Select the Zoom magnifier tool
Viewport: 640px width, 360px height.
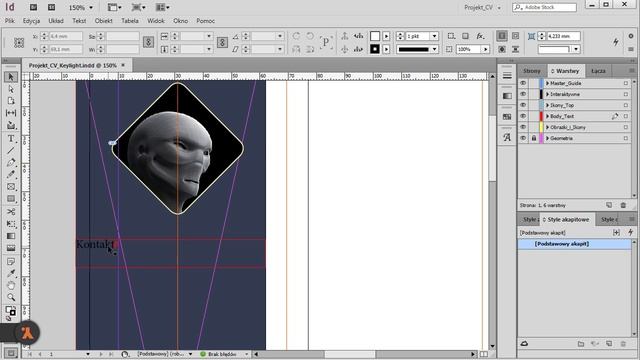coord(11,297)
